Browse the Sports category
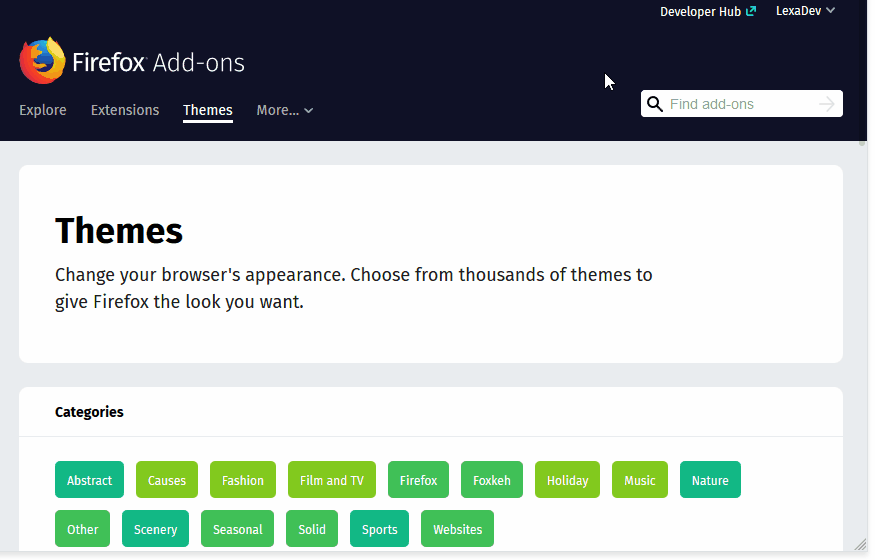Viewport: 875px width, 560px height. tap(381, 531)
